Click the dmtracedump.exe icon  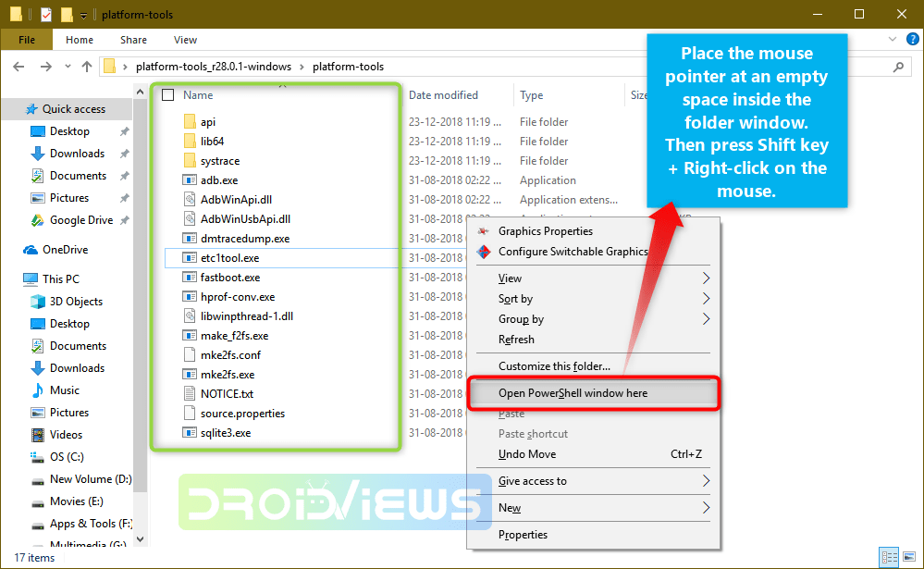pyautogui.click(x=190, y=238)
